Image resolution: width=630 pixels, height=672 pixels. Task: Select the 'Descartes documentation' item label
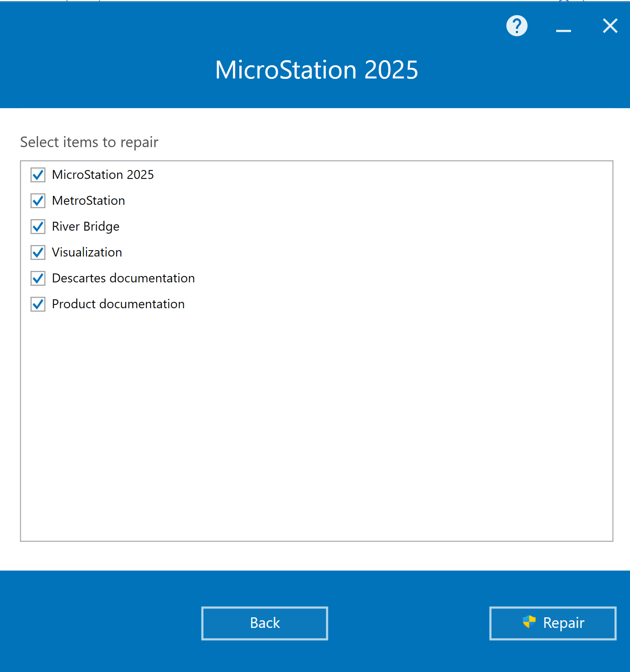pos(123,278)
